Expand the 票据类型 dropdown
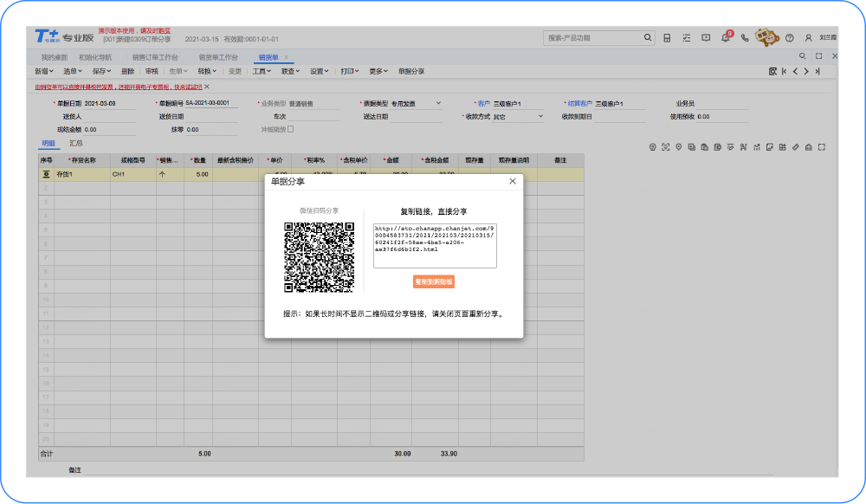Viewport: 866px width, 504px height. click(x=438, y=103)
